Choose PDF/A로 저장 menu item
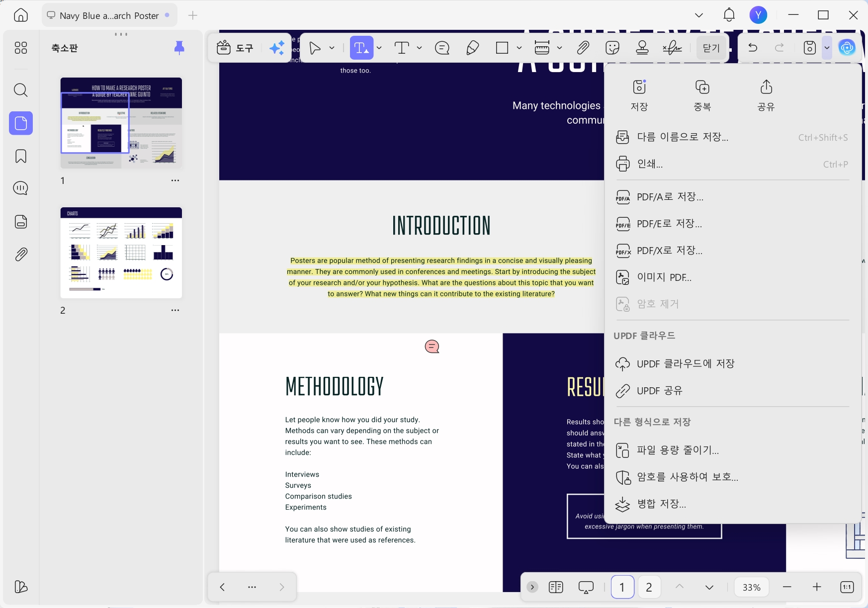Image resolution: width=868 pixels, height=608 pixels. tap(732, 197)
